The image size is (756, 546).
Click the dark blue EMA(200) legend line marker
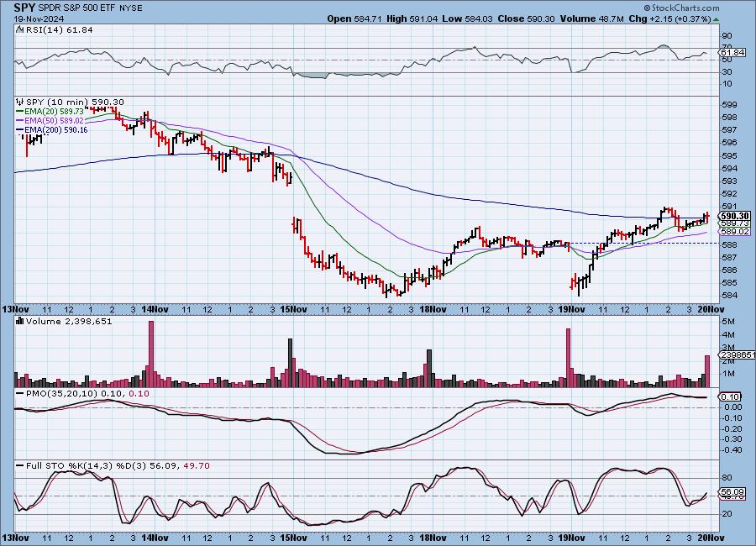pyautogui.click(x=20, y=129)
